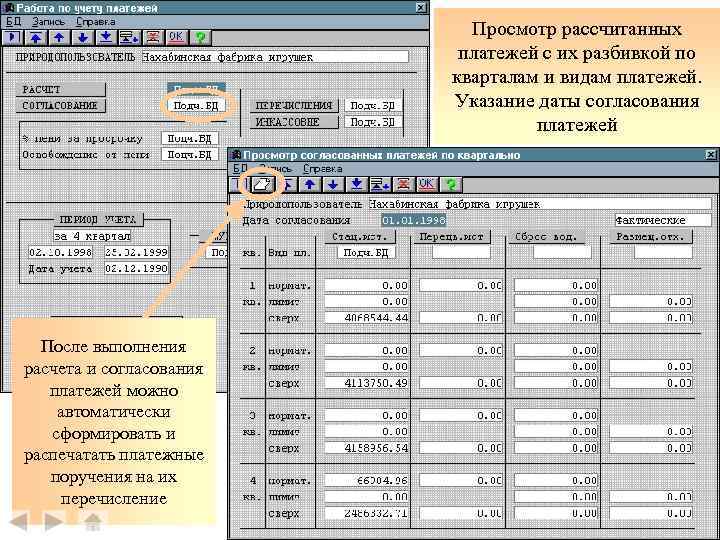This screenshot has height=540, width=720.
Task: Click red delete-record icon in Просмотр window toolbar
Action: [x=404, y=185]
